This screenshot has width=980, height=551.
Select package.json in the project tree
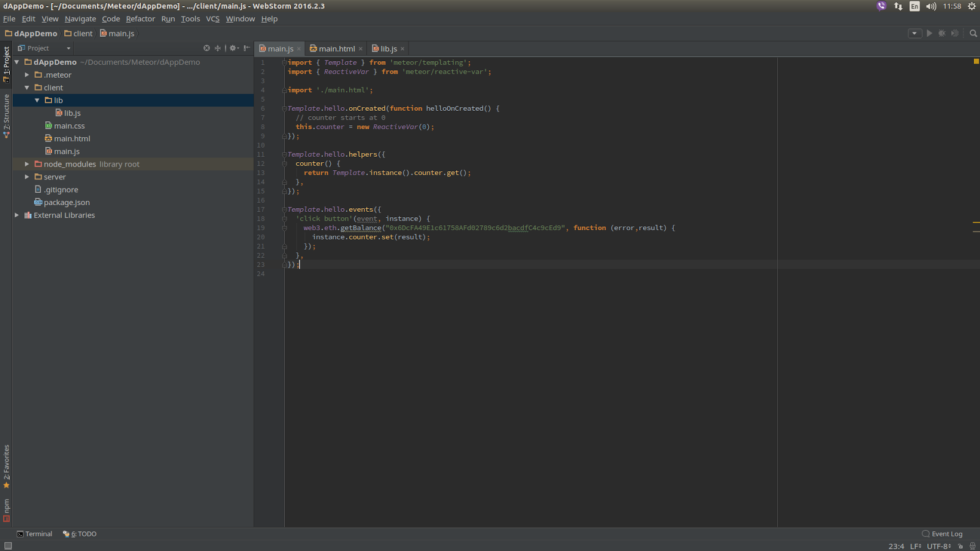tap(66, 203)
